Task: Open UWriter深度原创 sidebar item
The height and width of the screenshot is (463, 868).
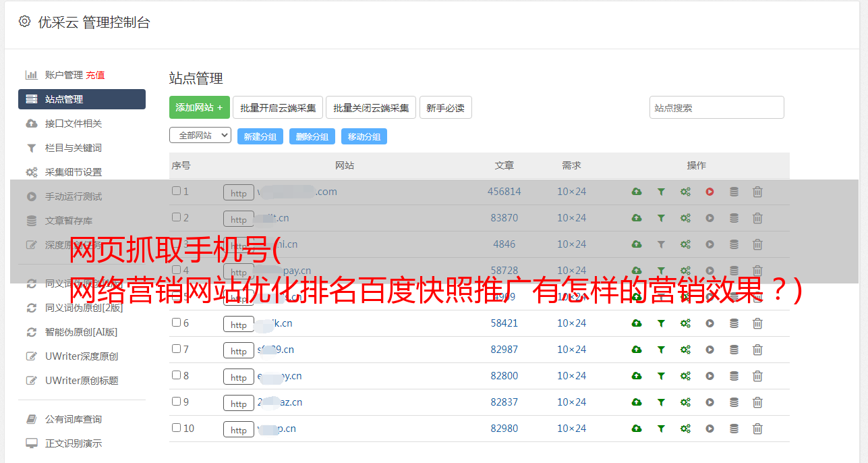Action: [x=82, y=356]
